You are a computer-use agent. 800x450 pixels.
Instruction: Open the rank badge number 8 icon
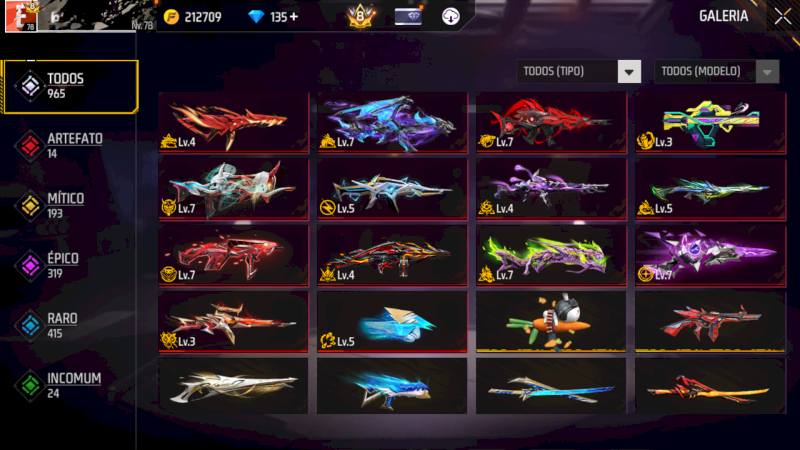pyautogui.click(x=360, y=16)
